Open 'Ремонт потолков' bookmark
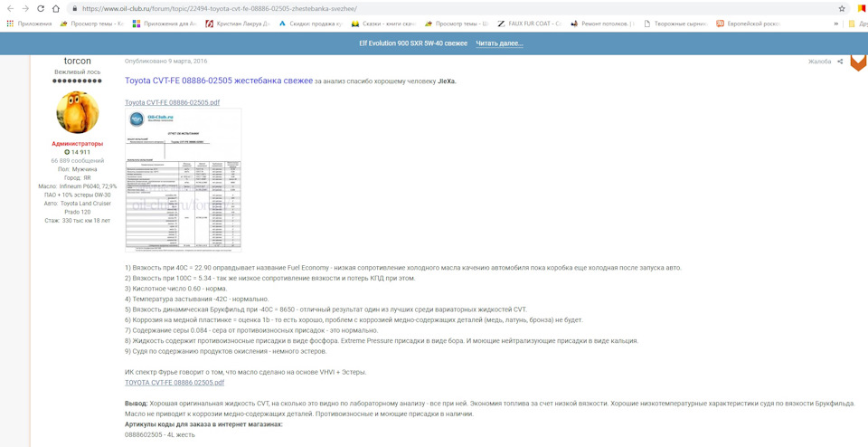Viewport: 868px width, 447px height. tap(603, 24)
